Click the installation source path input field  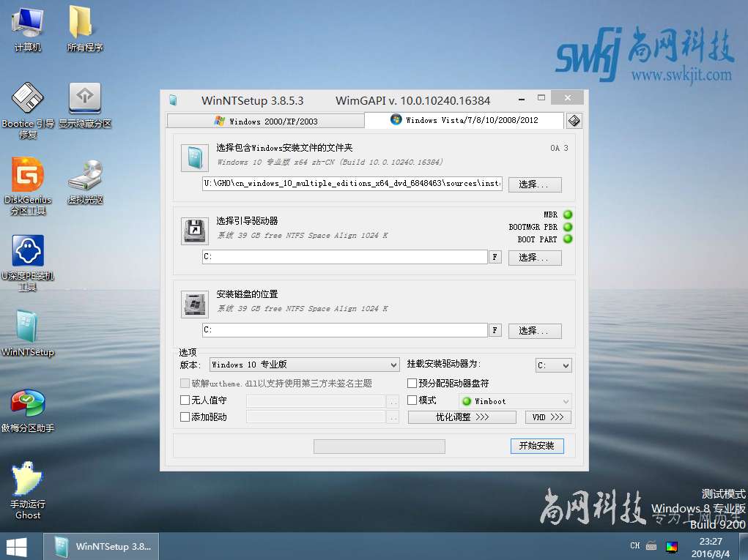point(352,184)
